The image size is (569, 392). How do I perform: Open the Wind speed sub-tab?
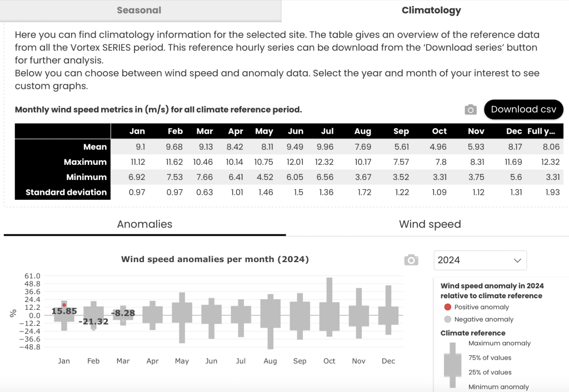[x=430, y=224]
